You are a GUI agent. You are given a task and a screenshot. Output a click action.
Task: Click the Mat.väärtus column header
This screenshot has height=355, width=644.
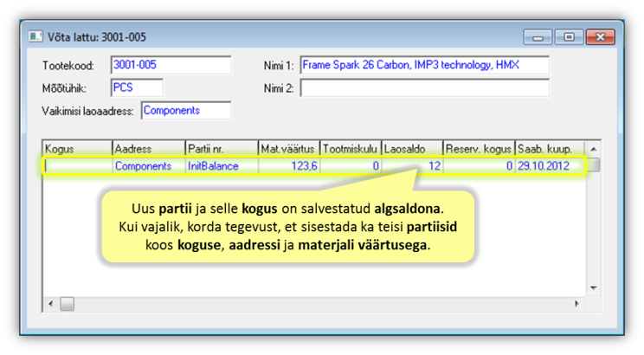(x=289, y=149)
